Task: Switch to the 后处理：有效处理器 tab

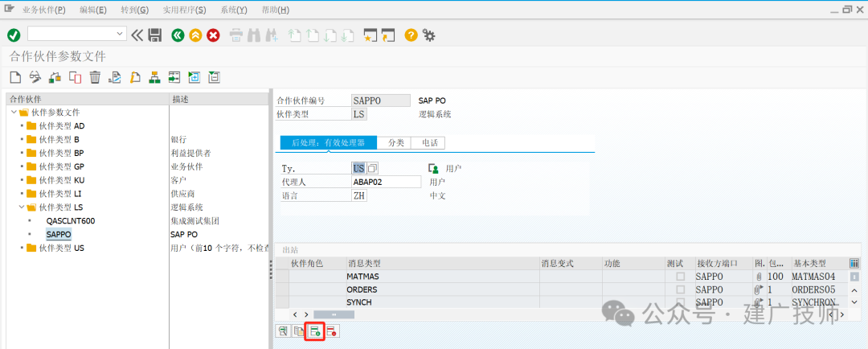Action: (x=328, y=143)
